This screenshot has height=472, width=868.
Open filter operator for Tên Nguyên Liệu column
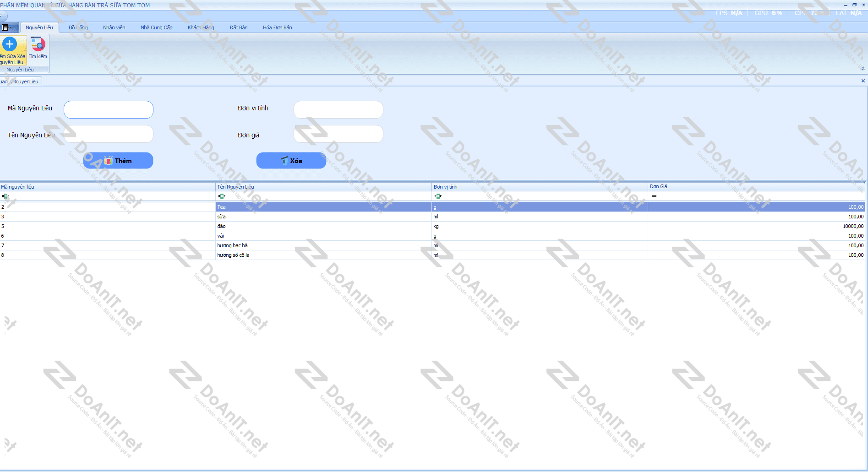[x=222, y=196]
